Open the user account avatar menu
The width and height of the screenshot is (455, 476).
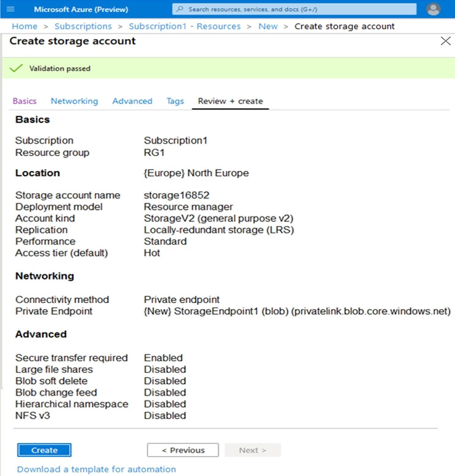pos(434,10)
